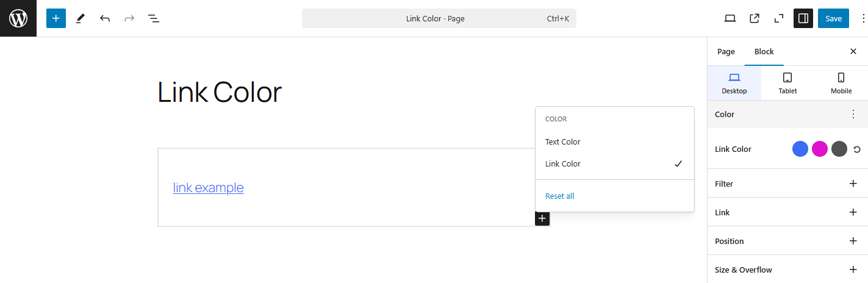Open Document Overview list view
The width and height of the screenshot is (868, 283).
click(x=154, y=18)
